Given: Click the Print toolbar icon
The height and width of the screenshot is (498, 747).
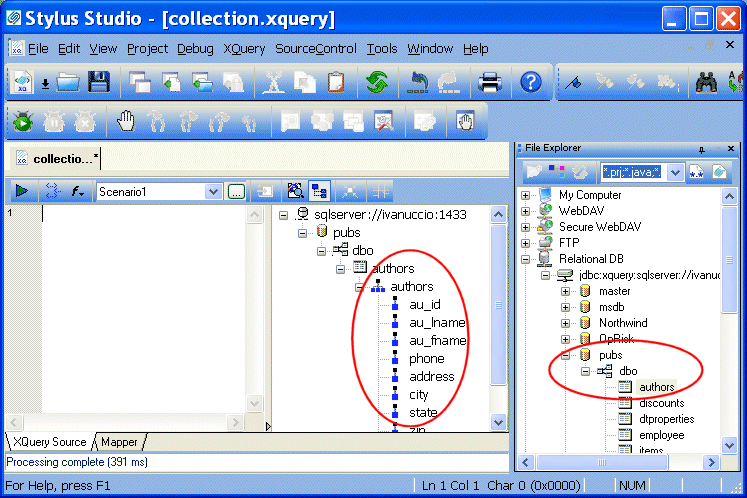Looking at the screenshot, I should [490, 82].
